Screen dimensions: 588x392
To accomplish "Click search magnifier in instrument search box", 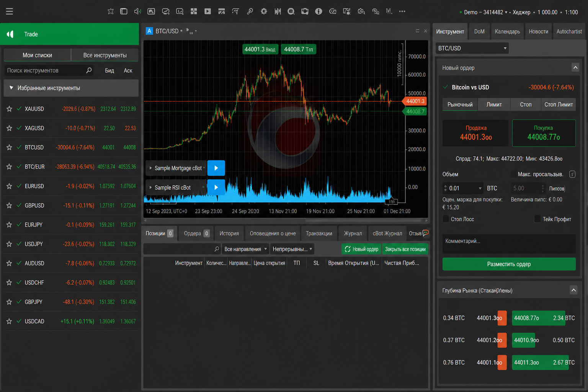I will point(89,70).
